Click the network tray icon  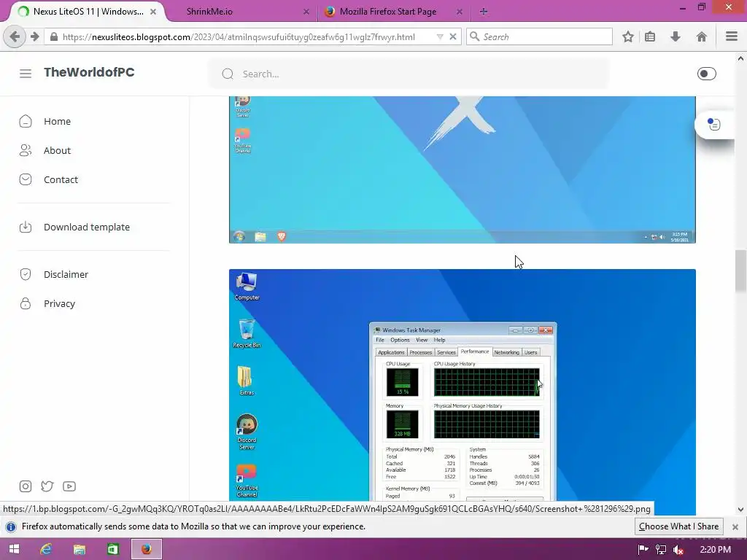pyautogui.click(x=661, y=550)
